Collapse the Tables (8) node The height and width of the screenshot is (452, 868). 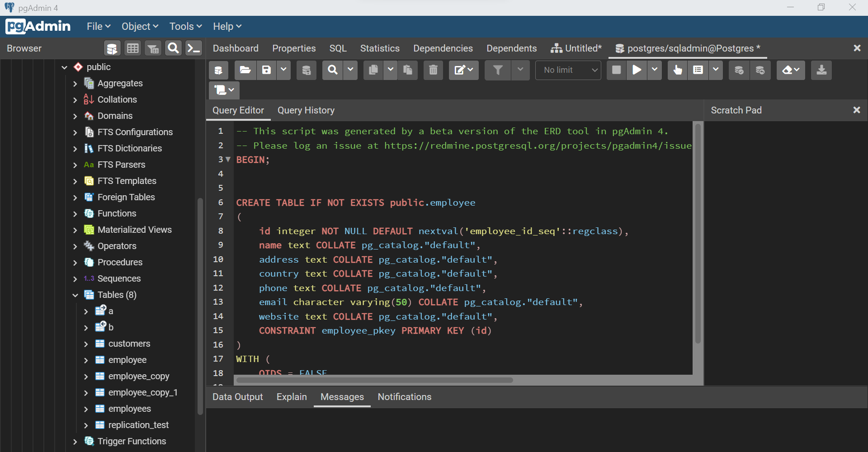75,295
